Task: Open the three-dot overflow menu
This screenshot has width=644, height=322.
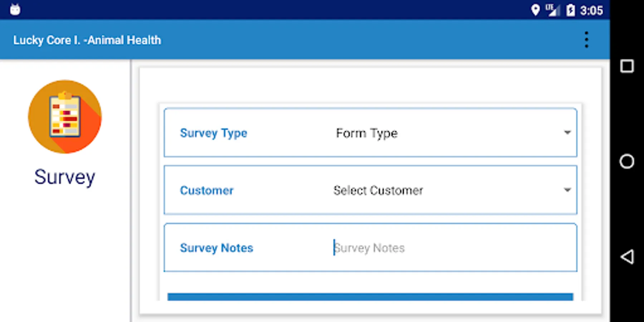Action: (586, 40)
